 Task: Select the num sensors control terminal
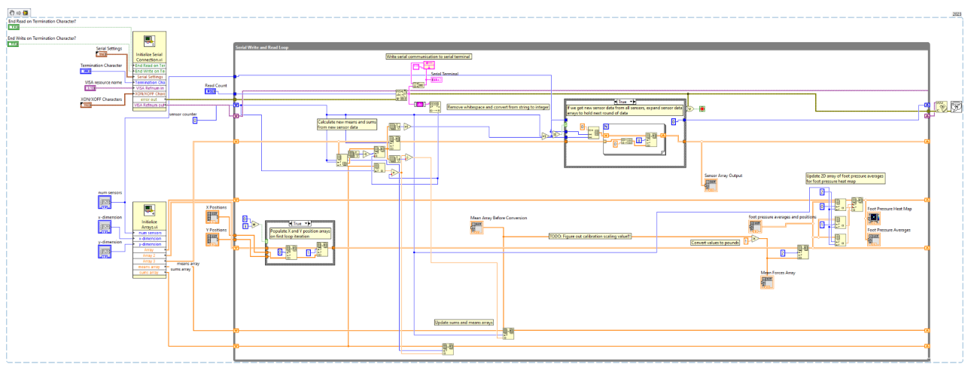point(104,201)
